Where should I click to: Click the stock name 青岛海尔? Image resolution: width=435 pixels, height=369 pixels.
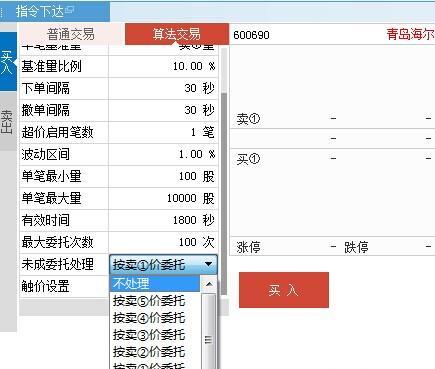(411, 34)
